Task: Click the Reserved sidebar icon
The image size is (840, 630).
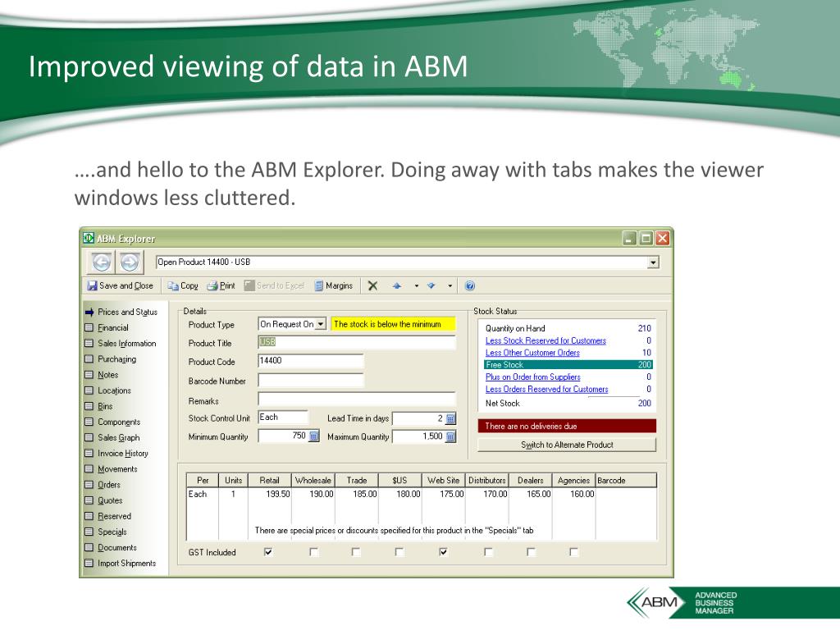Action: click(89, 516)
